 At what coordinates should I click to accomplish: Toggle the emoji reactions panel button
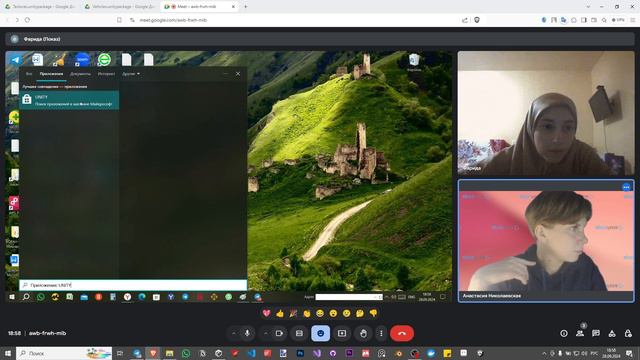[320, 333]
